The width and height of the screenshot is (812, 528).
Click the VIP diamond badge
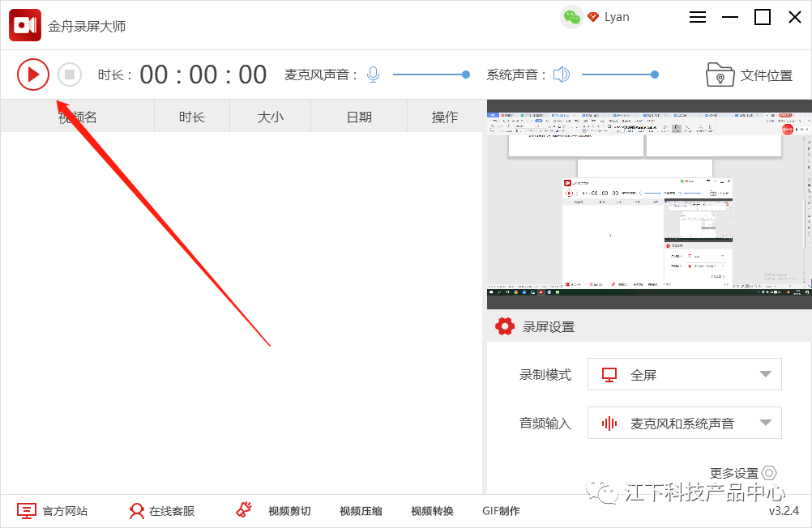click(593, 17)
